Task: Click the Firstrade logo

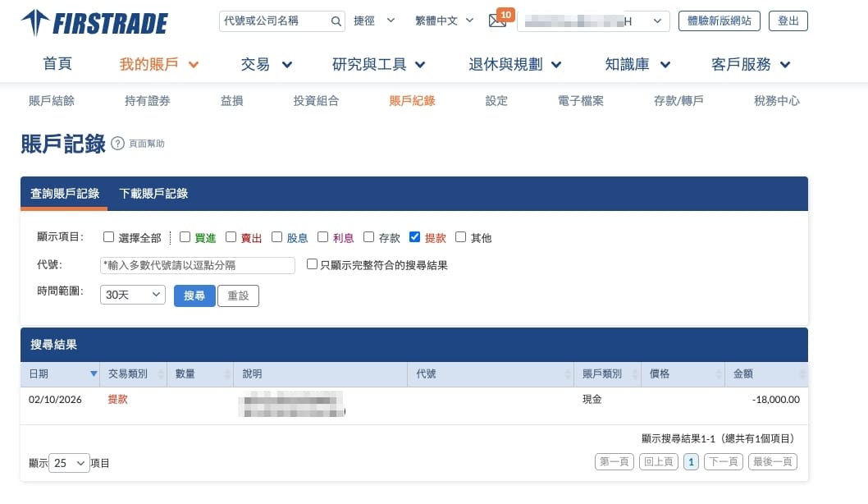Action: [x=94, y=22]
